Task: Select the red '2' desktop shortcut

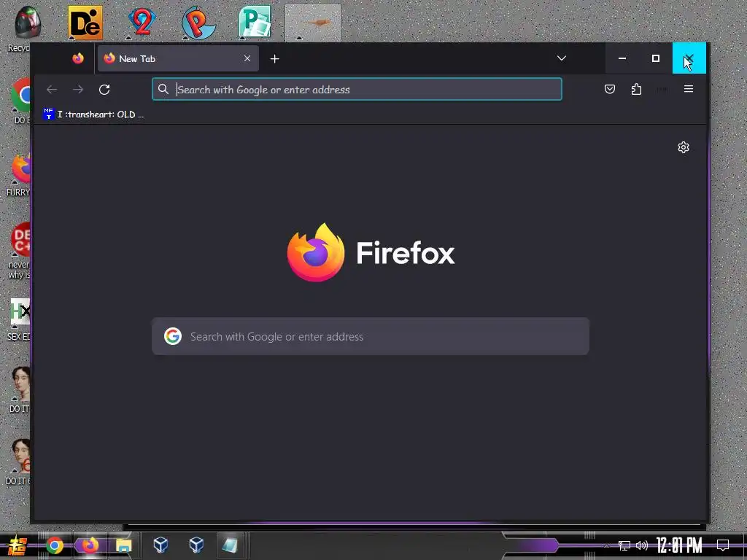Action: click(142, 23)
